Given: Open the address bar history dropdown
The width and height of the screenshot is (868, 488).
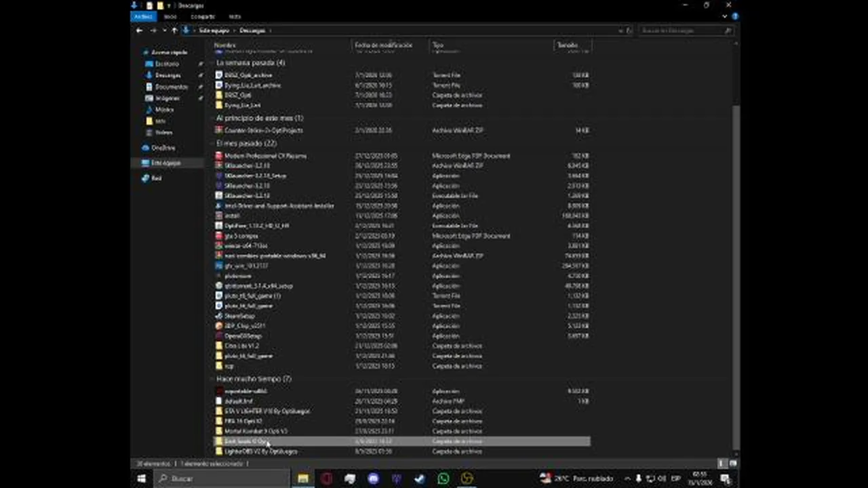Looking at the screenshot, I should (x=620, y=30).
